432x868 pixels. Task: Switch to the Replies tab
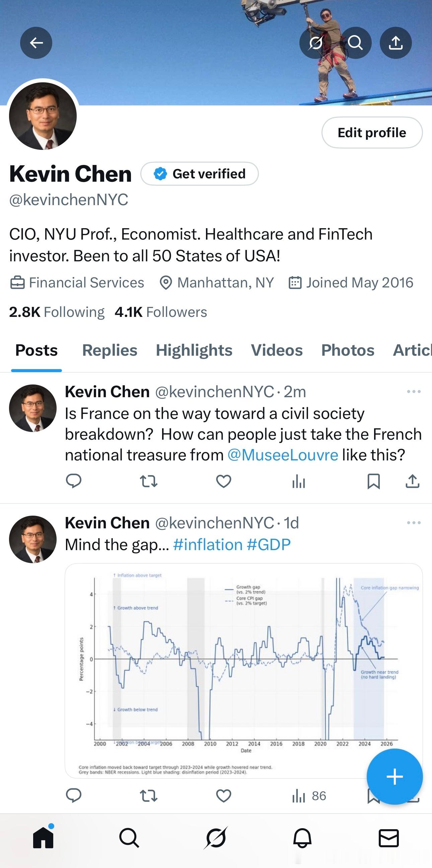tap(110, 350)
